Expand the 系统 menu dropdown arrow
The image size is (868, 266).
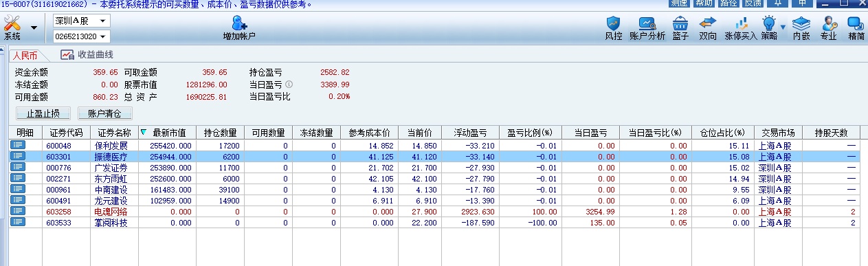(x=34, y=28)
